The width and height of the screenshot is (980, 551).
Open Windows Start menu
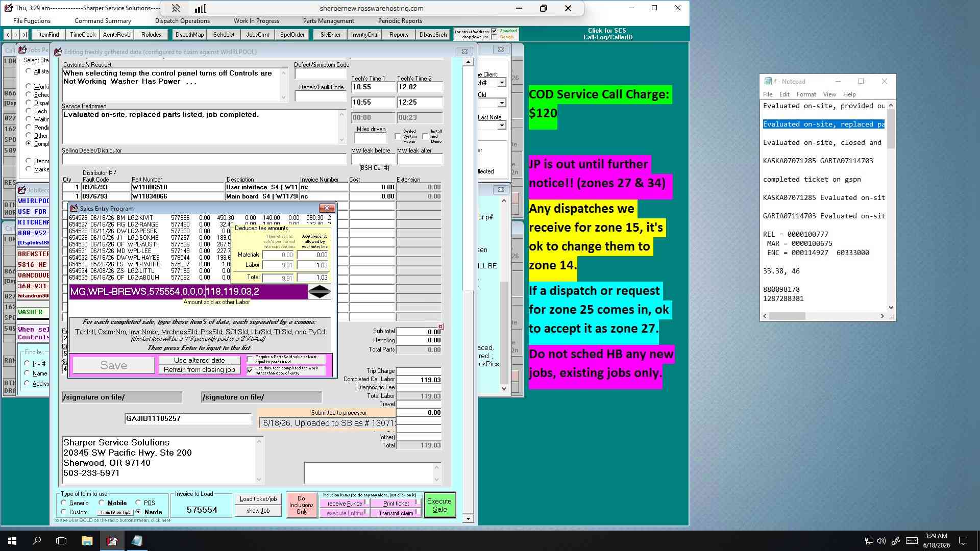pyautogui.click(x=12, y=541)
